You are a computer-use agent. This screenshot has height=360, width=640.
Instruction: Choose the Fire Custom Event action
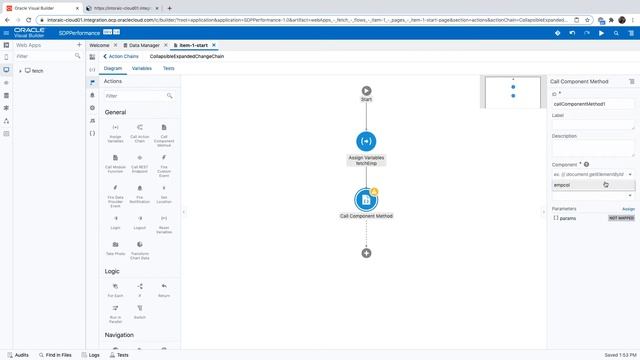(164, 166)
